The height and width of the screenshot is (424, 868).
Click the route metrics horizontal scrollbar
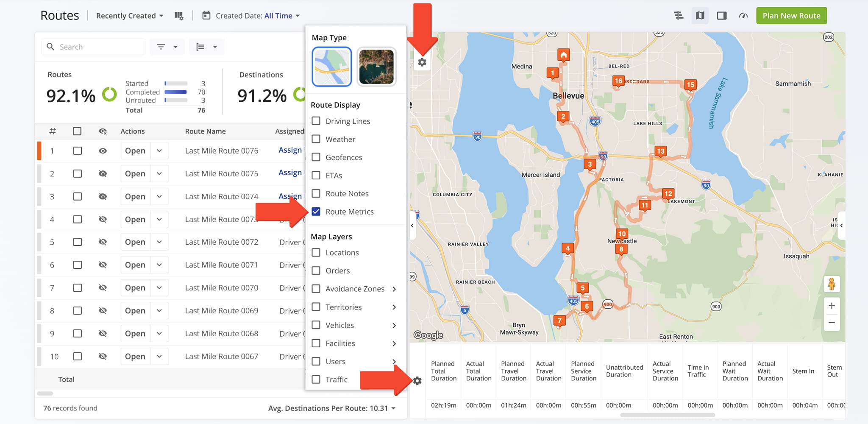tap(667, 415)
